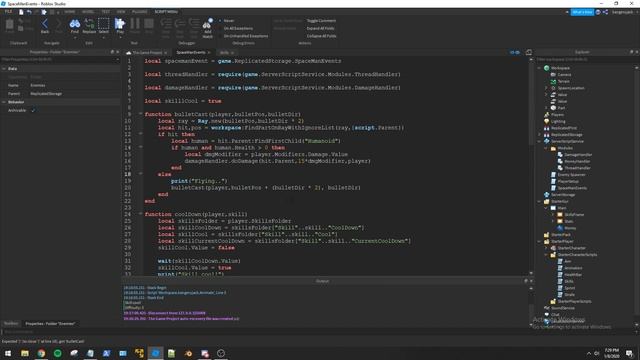Open Chrome from the taskbar
Viewport: 640px width, 360px height.
[x=41, y=353]
